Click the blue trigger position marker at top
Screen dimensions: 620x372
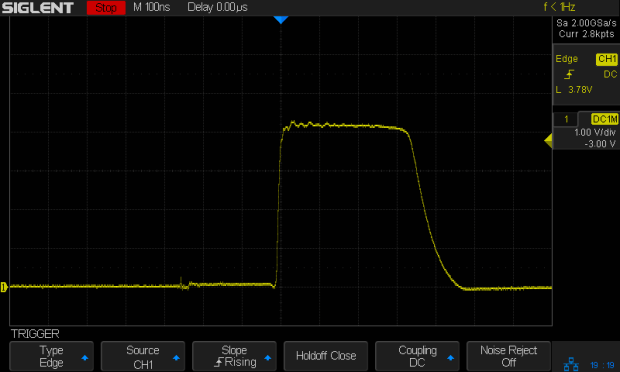coord(281,20)
